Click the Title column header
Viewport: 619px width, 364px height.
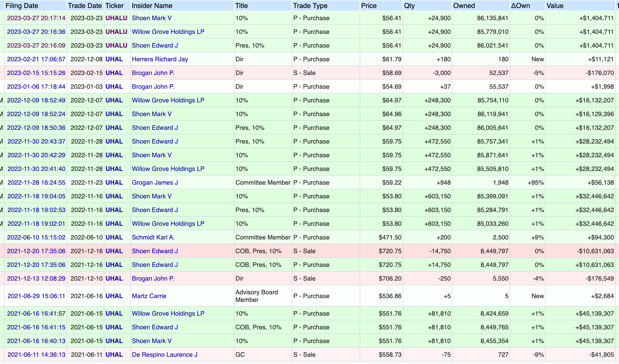(241, 6)
